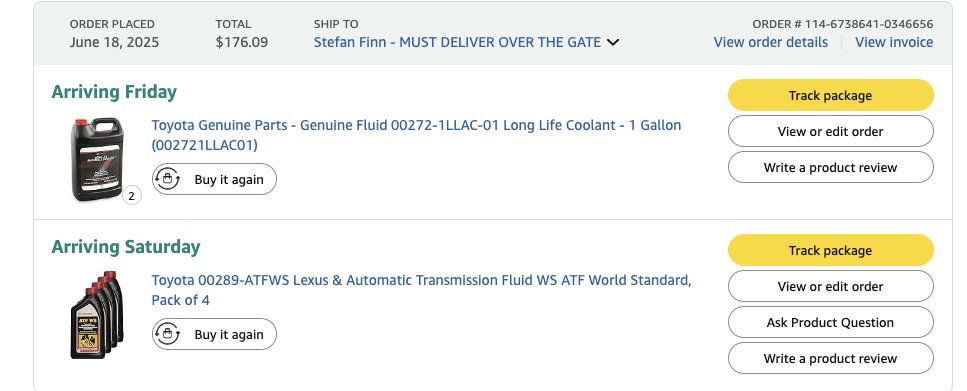Track package arriving Saturday
967x391 pixels.
coord(830,250)
